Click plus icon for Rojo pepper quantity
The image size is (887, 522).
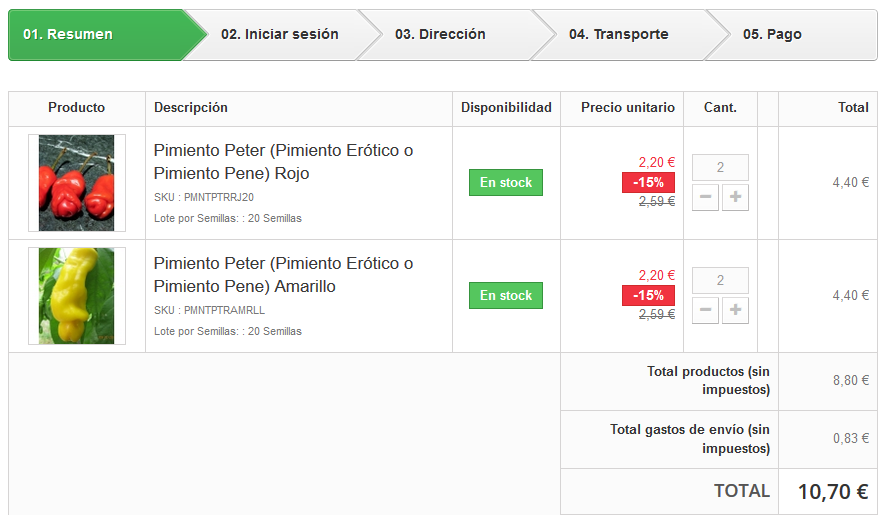tap(736, 198)
